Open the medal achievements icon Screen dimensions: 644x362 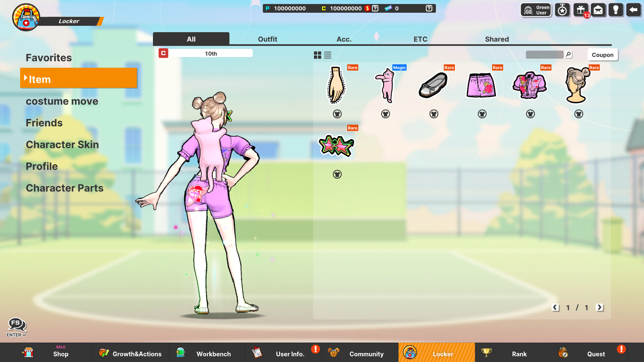(x=562, y=10)
